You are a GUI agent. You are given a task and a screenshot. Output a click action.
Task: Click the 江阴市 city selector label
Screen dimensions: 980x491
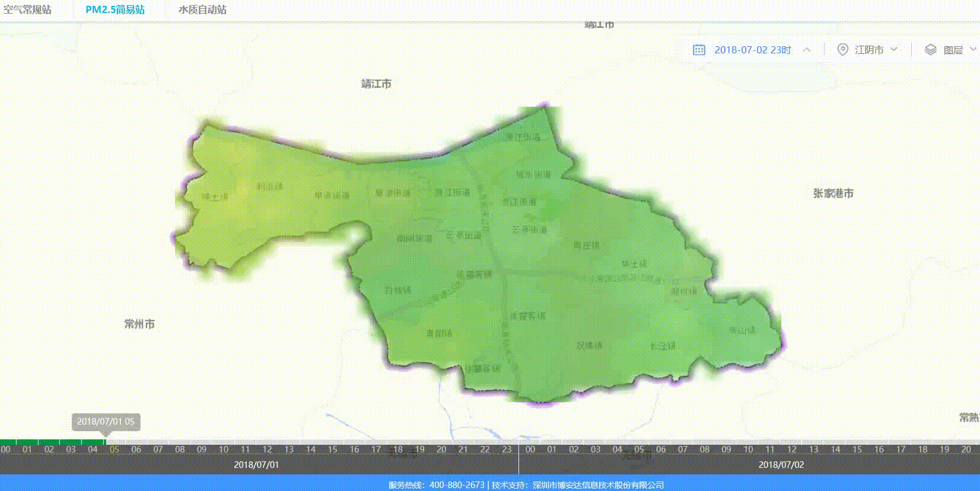point(868,50)
